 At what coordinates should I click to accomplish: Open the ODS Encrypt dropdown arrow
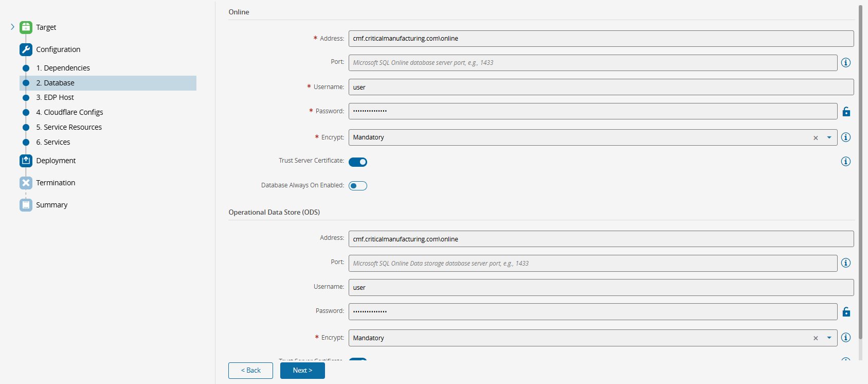(x=829, y=338)
